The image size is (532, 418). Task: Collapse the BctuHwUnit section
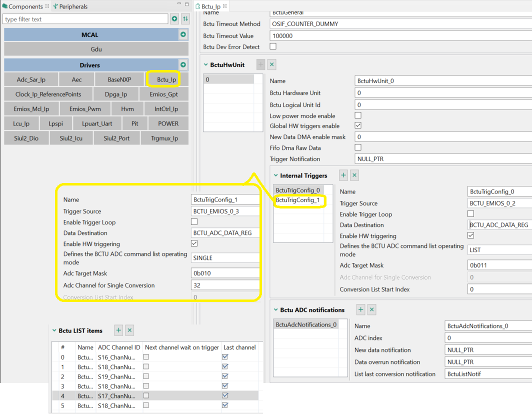pyautogui.click(x=206, y=64)
